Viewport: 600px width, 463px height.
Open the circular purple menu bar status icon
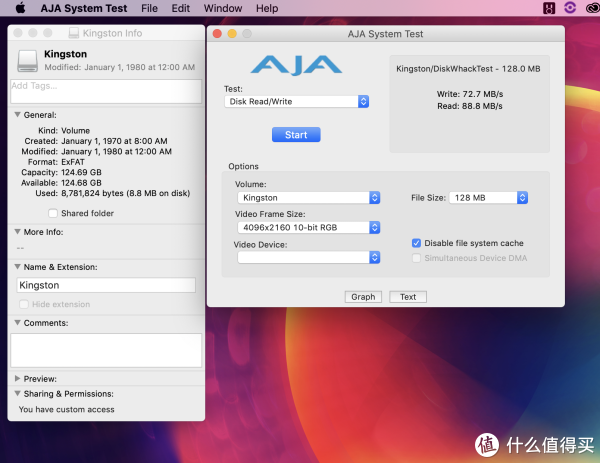point(570,8)
